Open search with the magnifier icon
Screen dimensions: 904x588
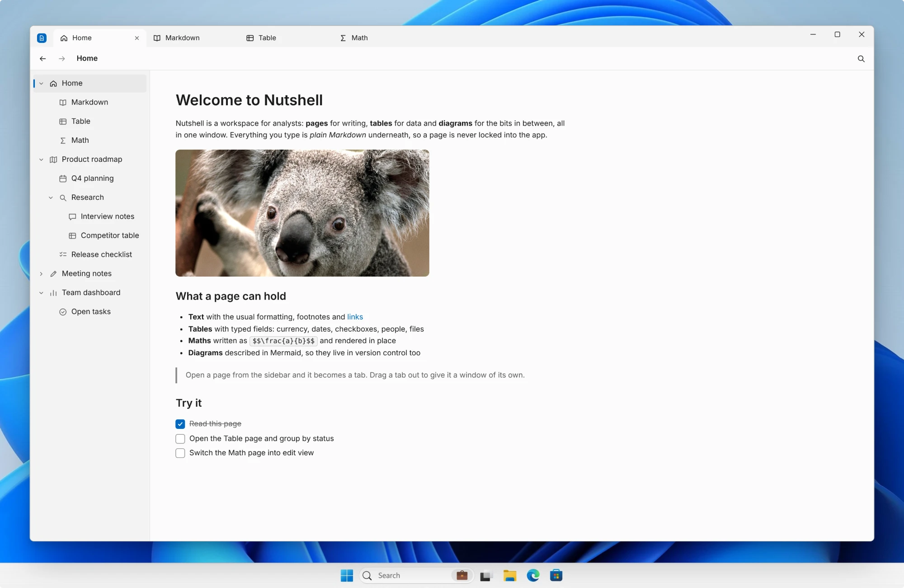[x=861, y=59]
